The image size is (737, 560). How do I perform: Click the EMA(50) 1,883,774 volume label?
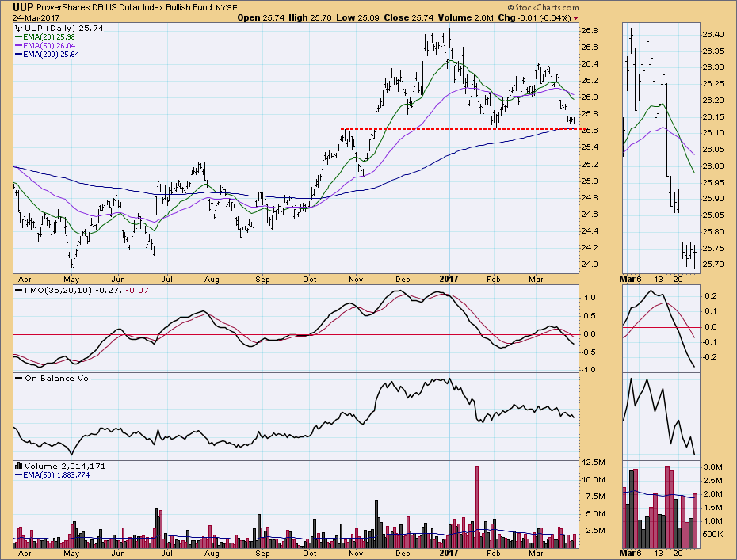click(65, 475)
